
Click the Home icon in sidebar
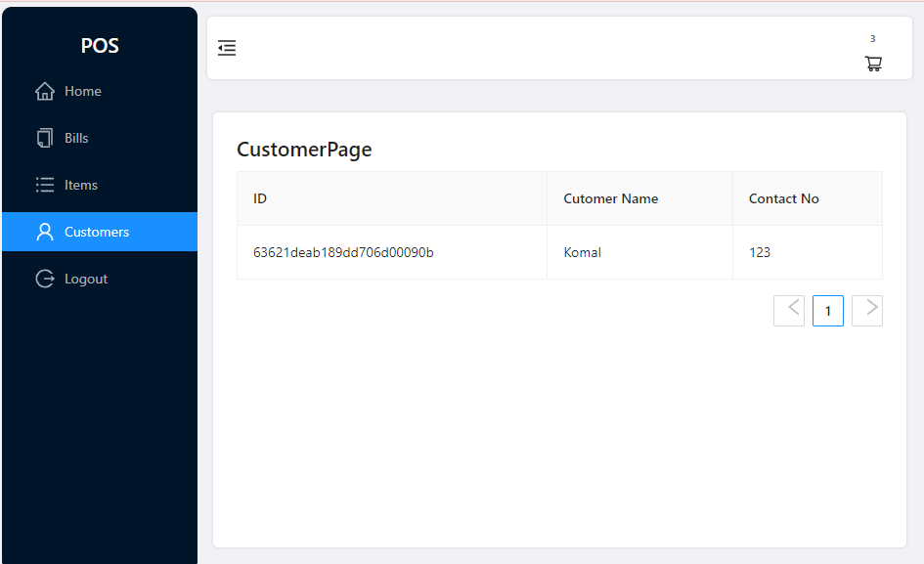[45, 91]
